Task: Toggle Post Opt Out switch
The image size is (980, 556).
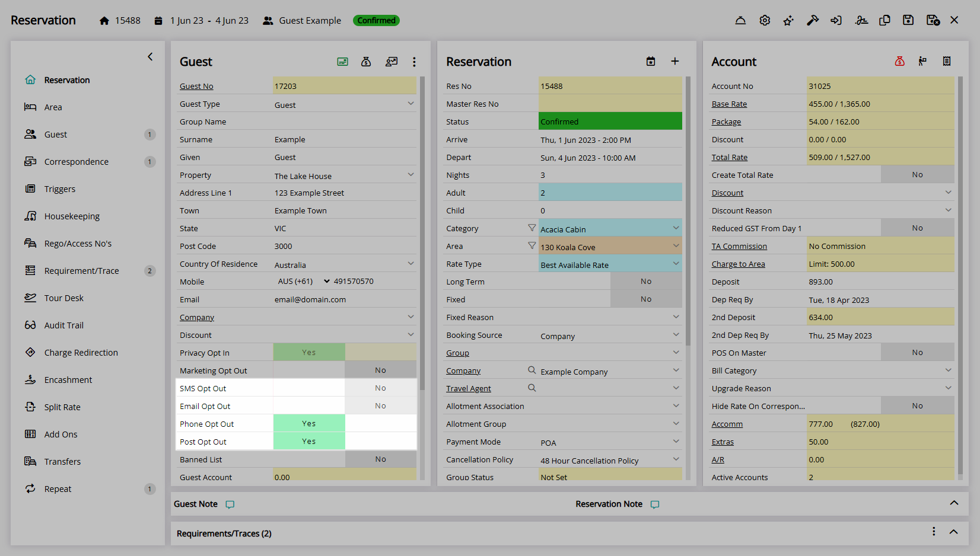Action: click(x=345, y=441)
